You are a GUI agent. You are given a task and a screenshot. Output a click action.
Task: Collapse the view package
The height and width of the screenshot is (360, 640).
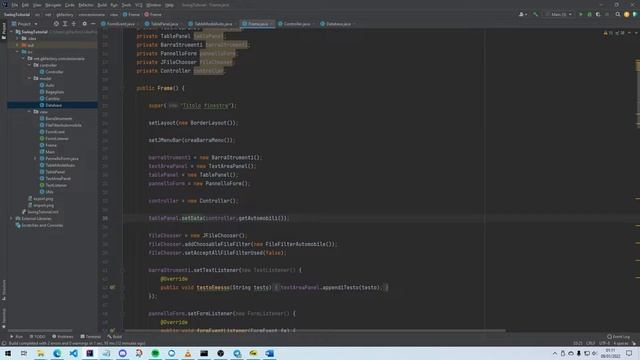point(29,111)
